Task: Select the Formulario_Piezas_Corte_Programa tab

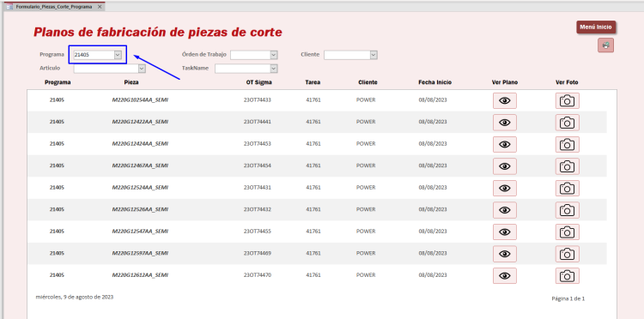Action: point(54,7)
